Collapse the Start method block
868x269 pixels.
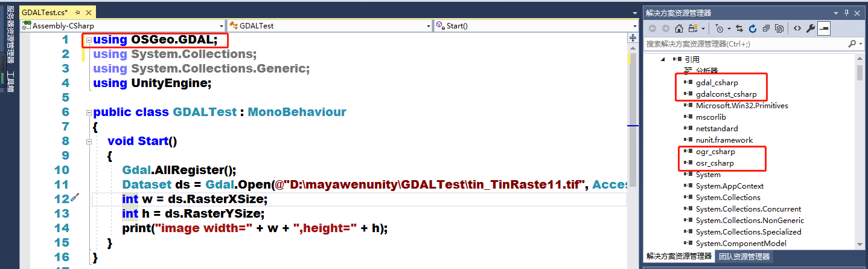pos(89,141)
